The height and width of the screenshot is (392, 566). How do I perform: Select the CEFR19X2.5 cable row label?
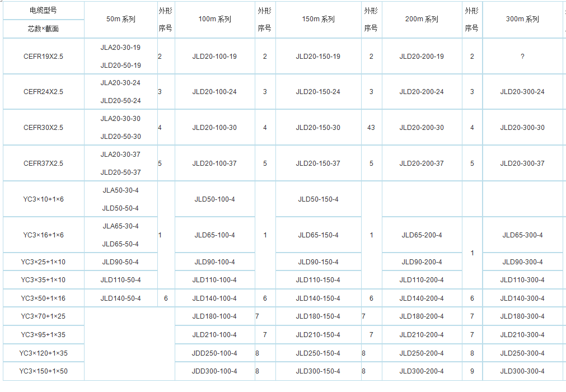[43, 57]
